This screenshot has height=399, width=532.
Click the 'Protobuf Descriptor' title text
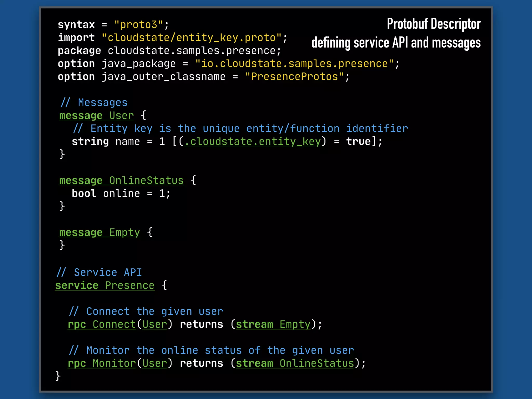click(x=434, y=24)
